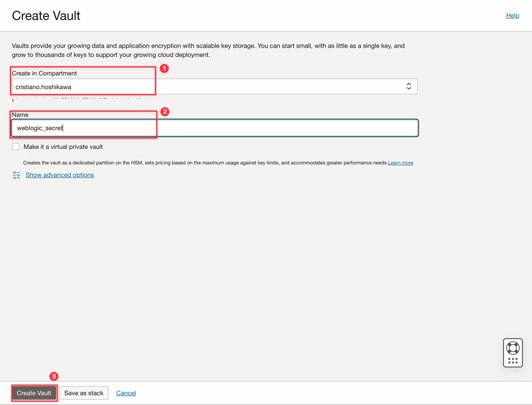The height and width of the screenshot is (405, 532).
Task: Click the "Make it a virtual private vault" label
Action: tap(63, 147)
